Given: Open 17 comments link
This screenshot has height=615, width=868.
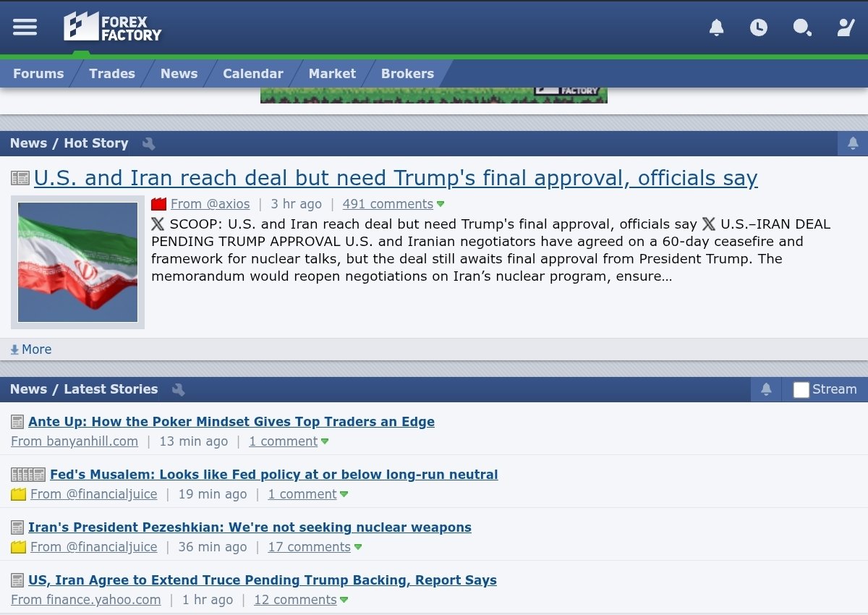Looking at the screenshot, I should [x=310, y=547].
